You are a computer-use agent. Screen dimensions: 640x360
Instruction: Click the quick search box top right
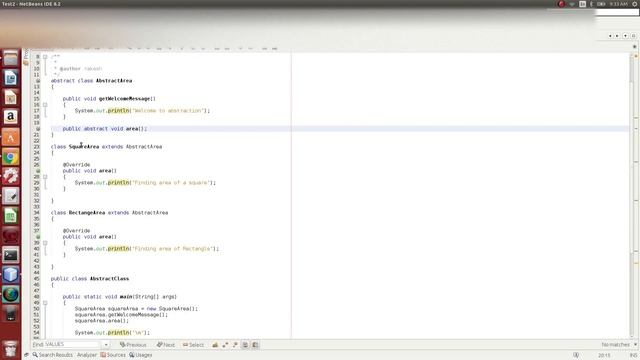pos(617,12)
